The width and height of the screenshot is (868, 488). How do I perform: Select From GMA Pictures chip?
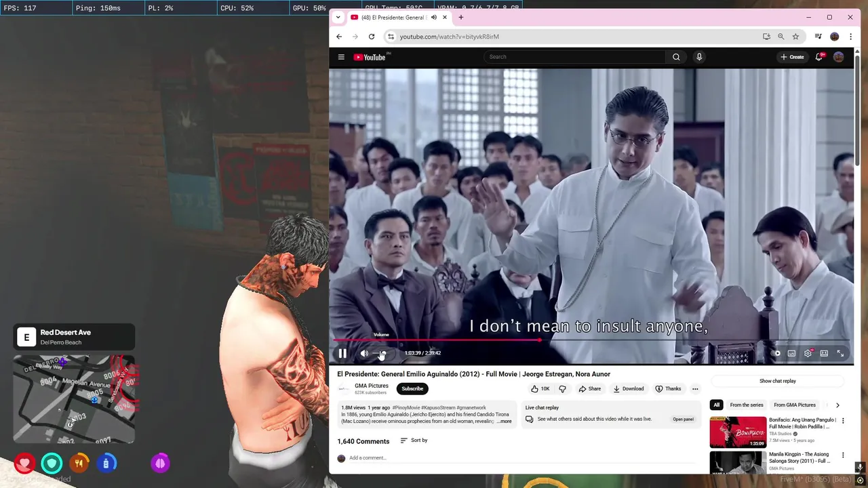pyautogui.click(x=795, y=405)
